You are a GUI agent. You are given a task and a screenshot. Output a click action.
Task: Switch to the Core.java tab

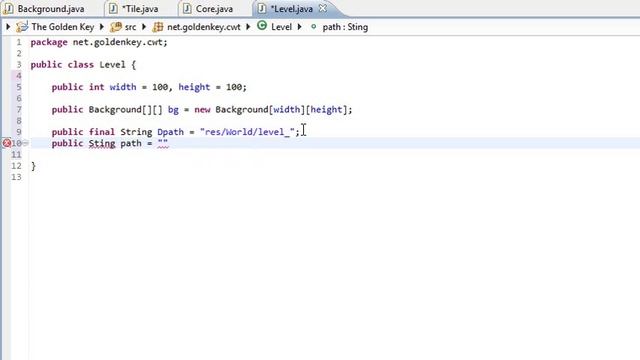214,9
